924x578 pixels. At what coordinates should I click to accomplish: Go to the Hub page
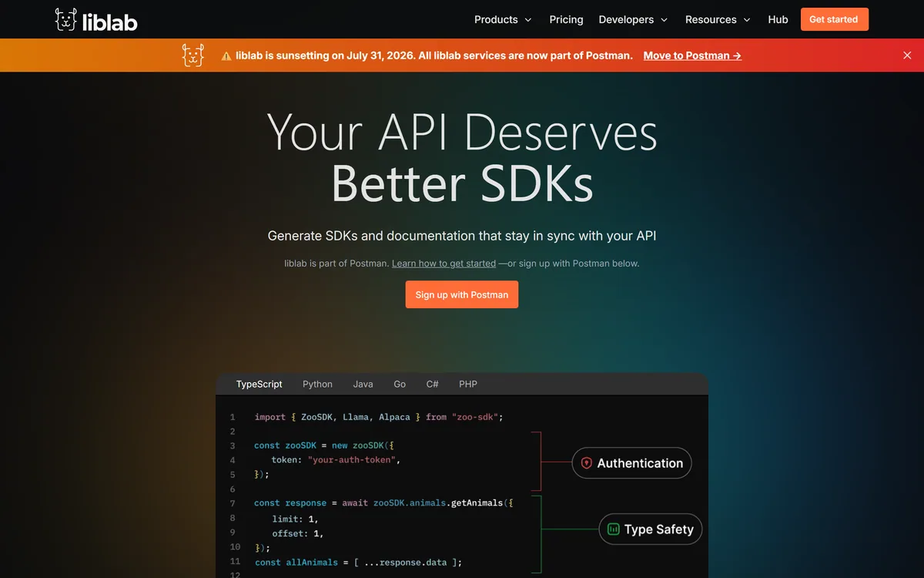coord(778,19)
